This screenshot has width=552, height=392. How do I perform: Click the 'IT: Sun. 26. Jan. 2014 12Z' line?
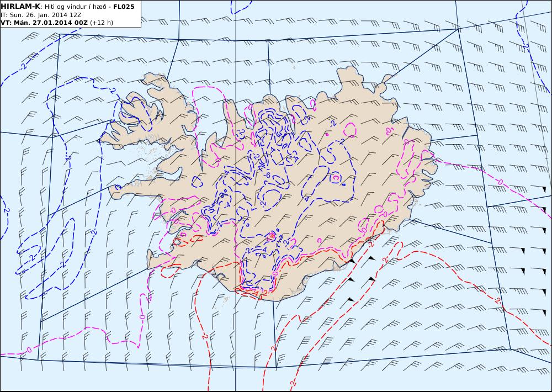tap(41, 15)
